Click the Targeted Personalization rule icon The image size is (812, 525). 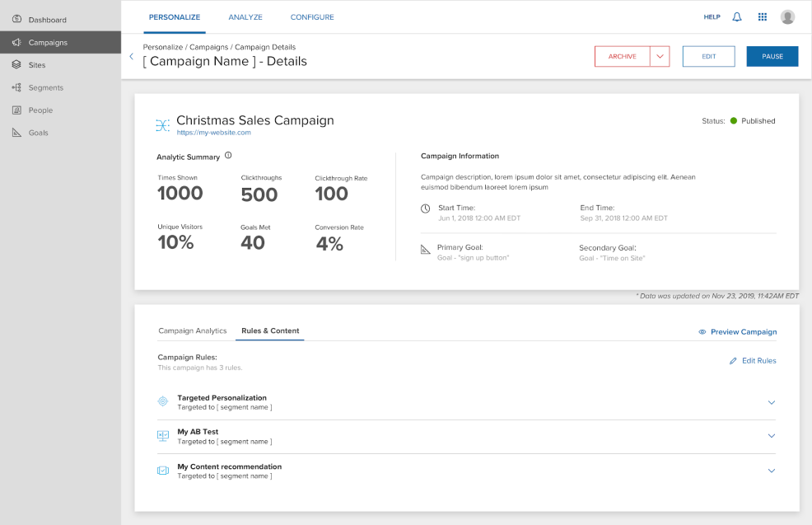pos(163,401)
